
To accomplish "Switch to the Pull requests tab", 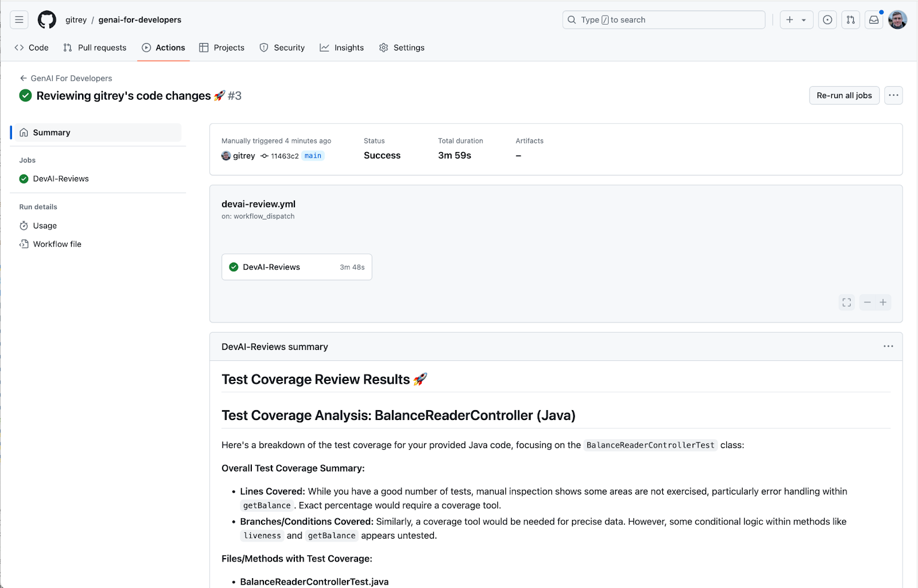I will click(95, 48).
